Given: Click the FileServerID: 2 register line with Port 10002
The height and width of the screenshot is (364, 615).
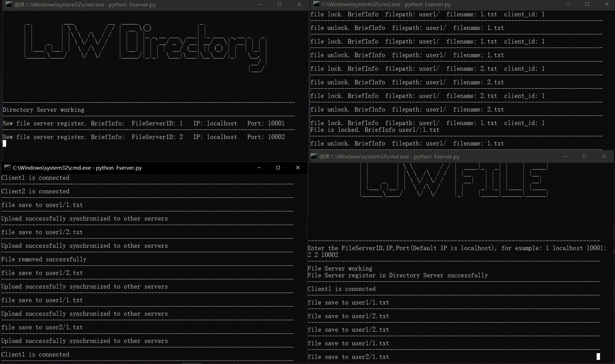Looking at the screenshot, I should tap(144, 137).
